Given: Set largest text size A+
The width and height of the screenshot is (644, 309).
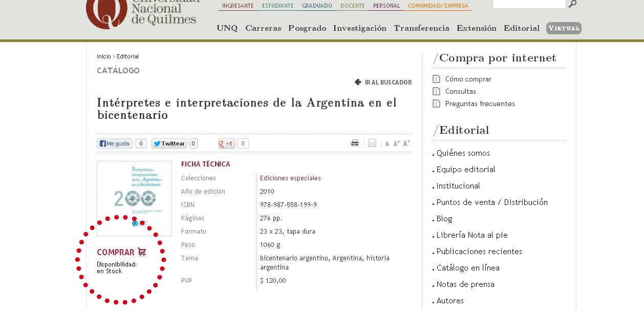Looking at the screenshot, I should click(x=406, y=143).
